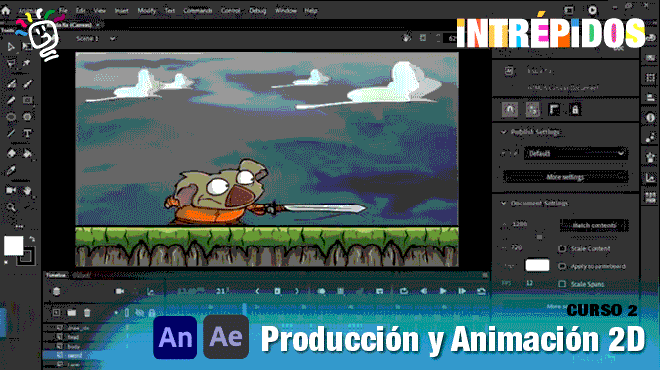
Task: Click the new layer icon in timeline
Action: coord(56,313)
